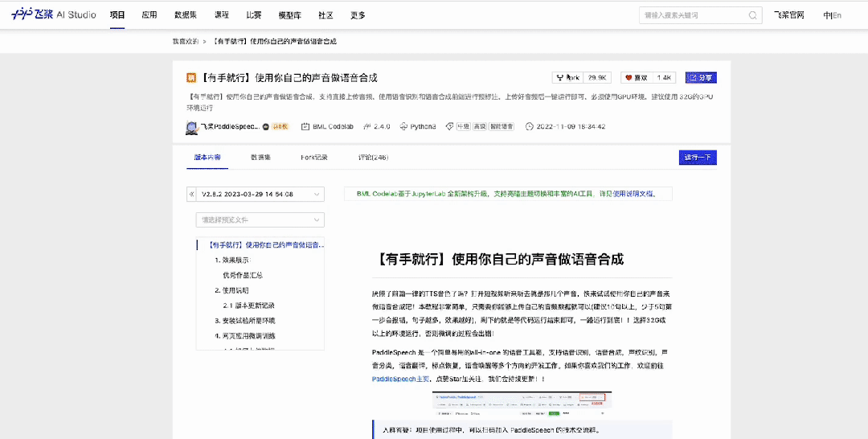Focus the keyword search input field

pos(695,15)
